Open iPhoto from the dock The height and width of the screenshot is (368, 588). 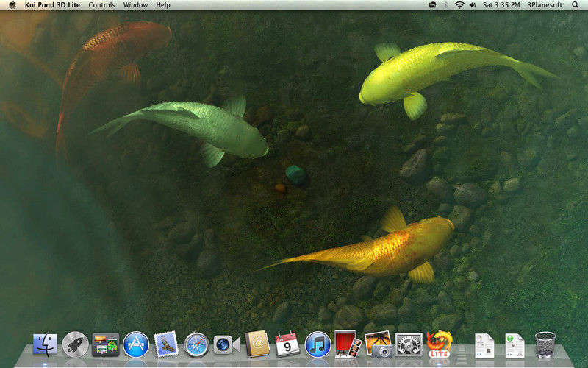tap(378, 344)
